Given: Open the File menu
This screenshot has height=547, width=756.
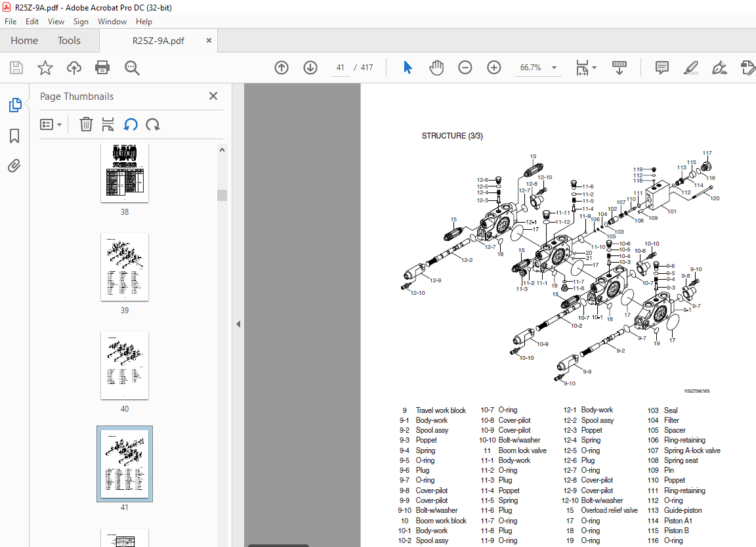Looking at the screenshot, I should click(10, 22).
